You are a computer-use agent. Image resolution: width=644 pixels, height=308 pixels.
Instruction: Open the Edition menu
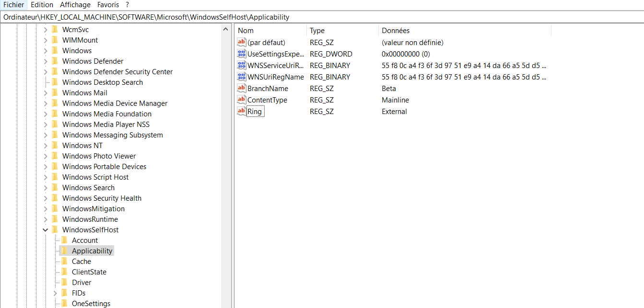click(x=42, y=5)
